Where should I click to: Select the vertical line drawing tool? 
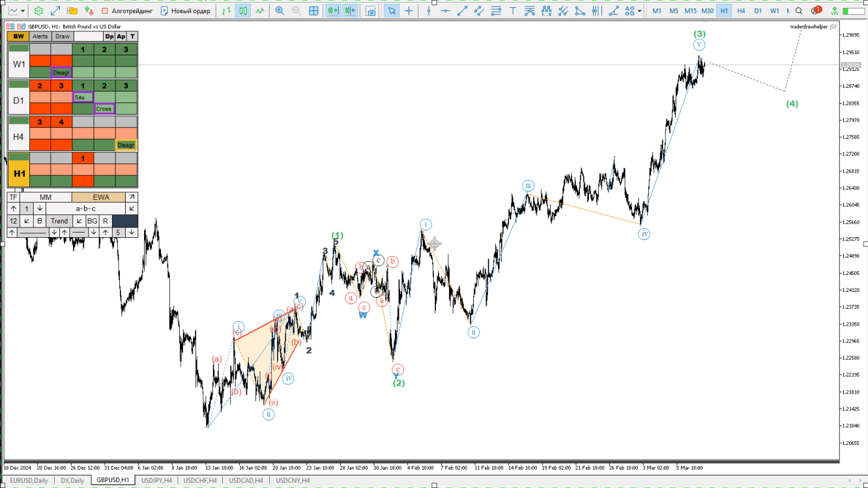coord(429,11)
